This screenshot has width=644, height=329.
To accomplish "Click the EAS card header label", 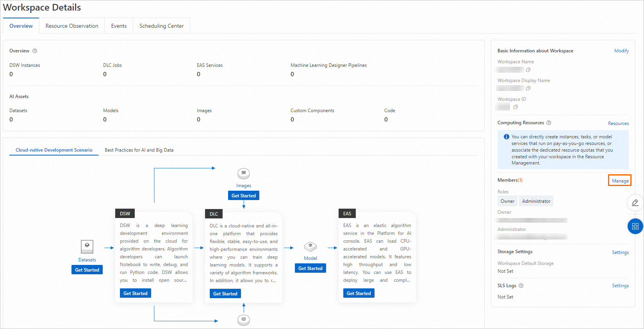I will (347, 214).
